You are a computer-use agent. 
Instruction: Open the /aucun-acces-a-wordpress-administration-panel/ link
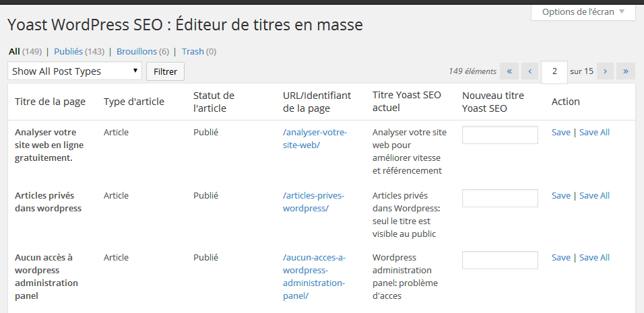coord(314,276)
